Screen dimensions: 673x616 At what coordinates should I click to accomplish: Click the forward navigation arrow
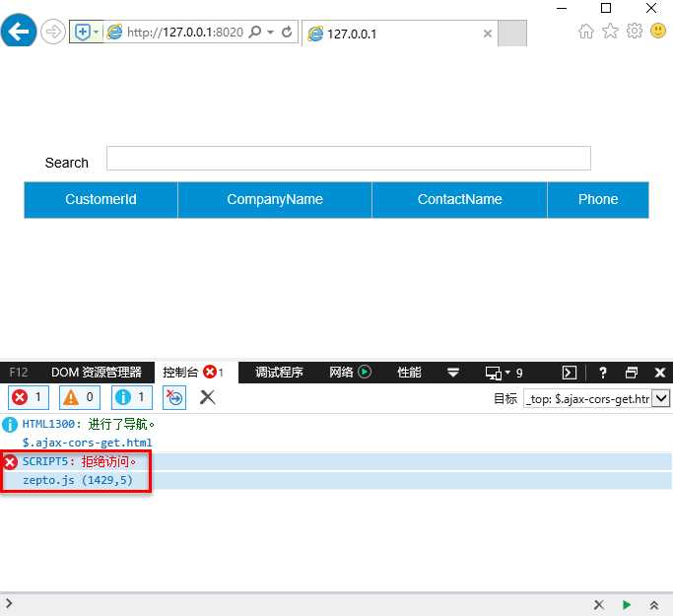(53, 32)
